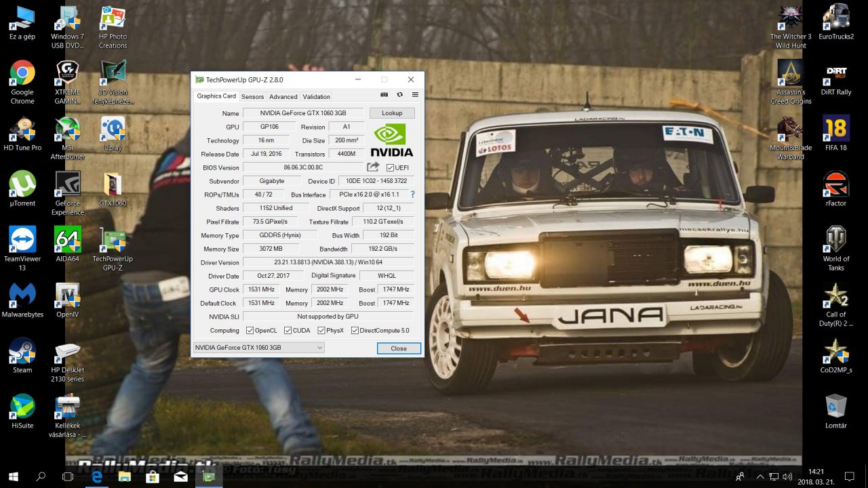This screenshot has width=868, height=488.
Task: Open Task View on taskbar
Action: pyautogui.click(x=68, y=476)
